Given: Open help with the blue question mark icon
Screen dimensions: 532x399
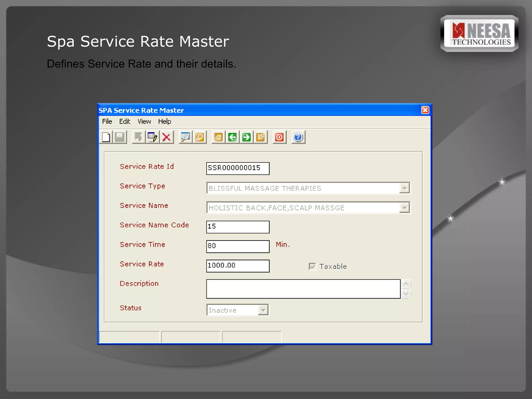Looking at the screenshot, I should click(298, 137).
